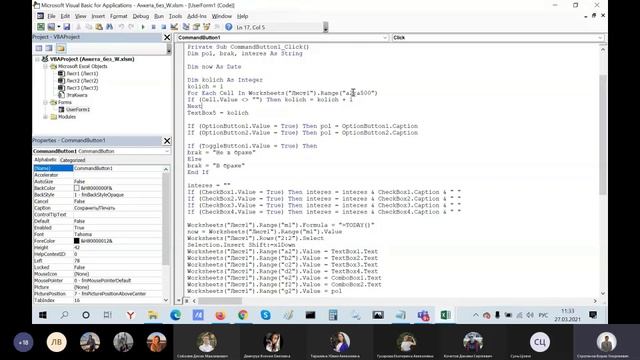Click the Properties Window toolbar icon
Image resolution: width=640 pixels, height=360 pixels.
pos(196,27)
